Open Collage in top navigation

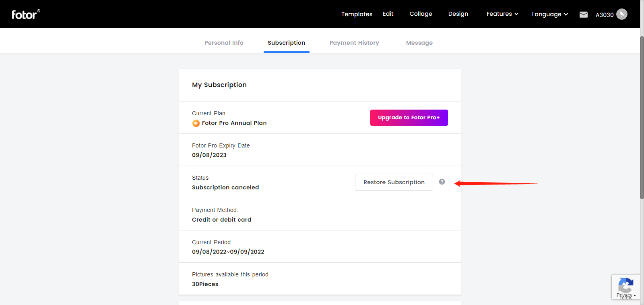[x=421, y=14]
